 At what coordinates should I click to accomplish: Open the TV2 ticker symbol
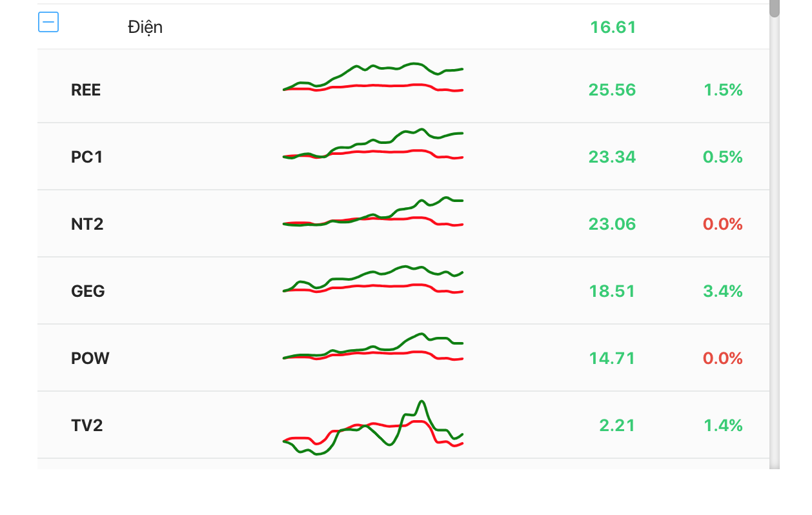click(x=87, y=425)
